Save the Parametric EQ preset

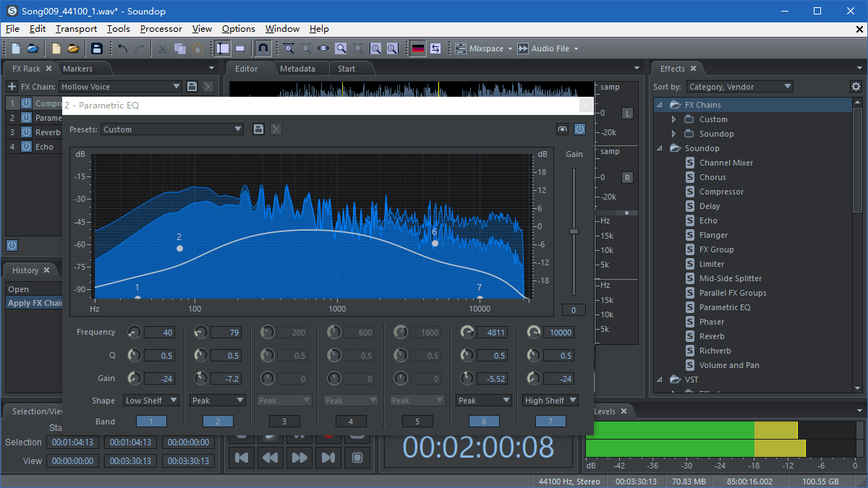coord(258,129)
